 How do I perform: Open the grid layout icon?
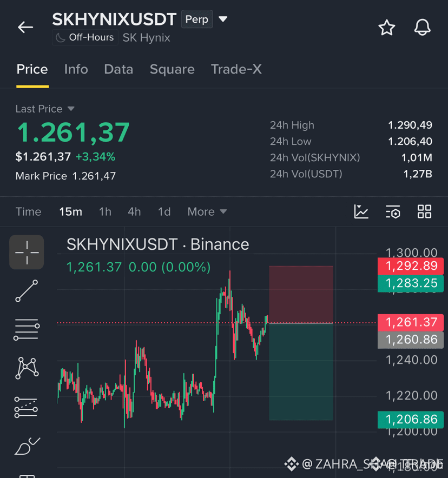click(424, 211)
